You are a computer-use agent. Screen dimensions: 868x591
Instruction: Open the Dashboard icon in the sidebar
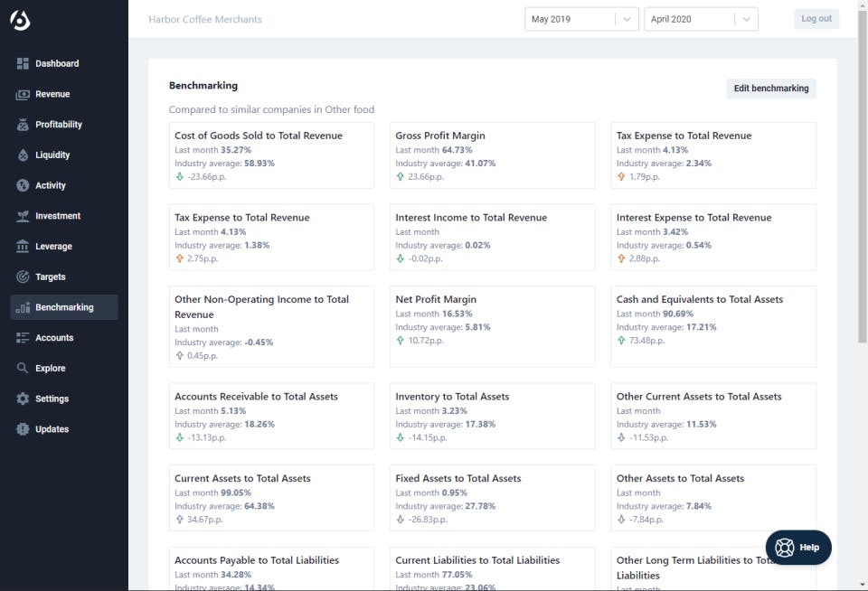coord(23,64)
